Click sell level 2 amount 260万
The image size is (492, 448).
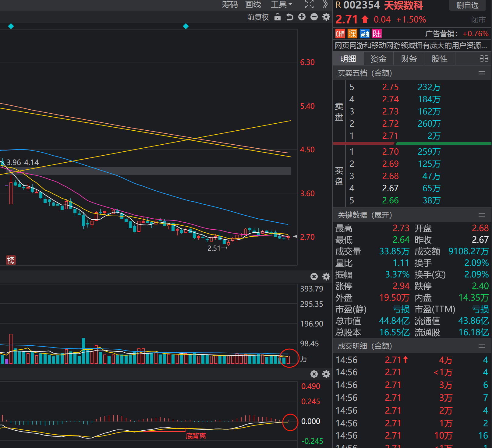point(429,124)
